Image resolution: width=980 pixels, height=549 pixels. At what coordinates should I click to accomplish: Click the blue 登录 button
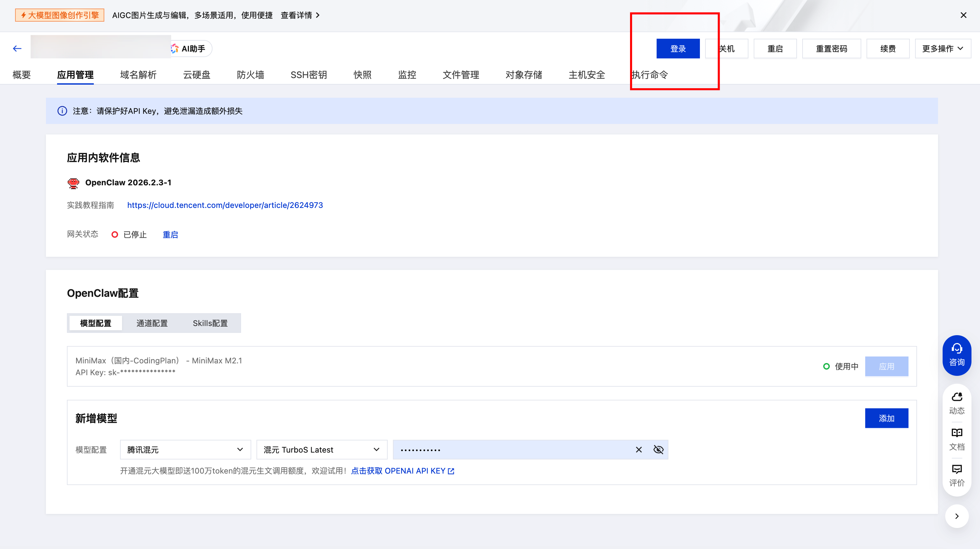click(x=678, y=49)
